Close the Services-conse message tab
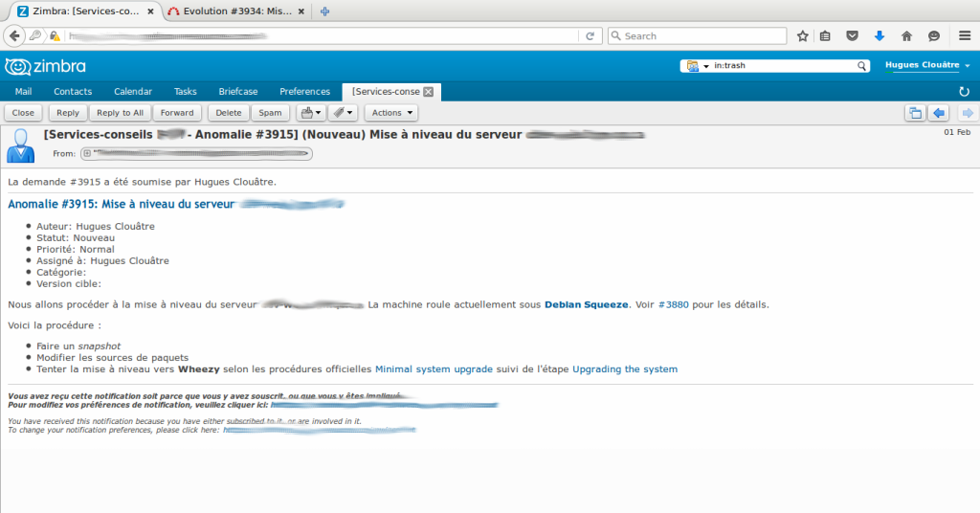The height and width of the screenshot is (513, 980). click(429, 92)
